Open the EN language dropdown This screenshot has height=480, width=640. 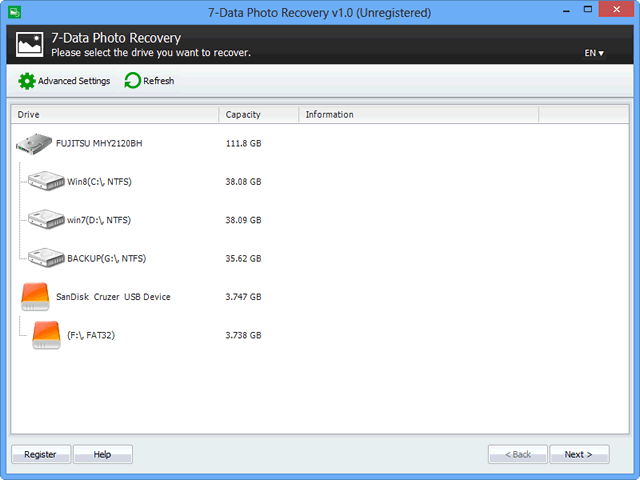[595, 53]
